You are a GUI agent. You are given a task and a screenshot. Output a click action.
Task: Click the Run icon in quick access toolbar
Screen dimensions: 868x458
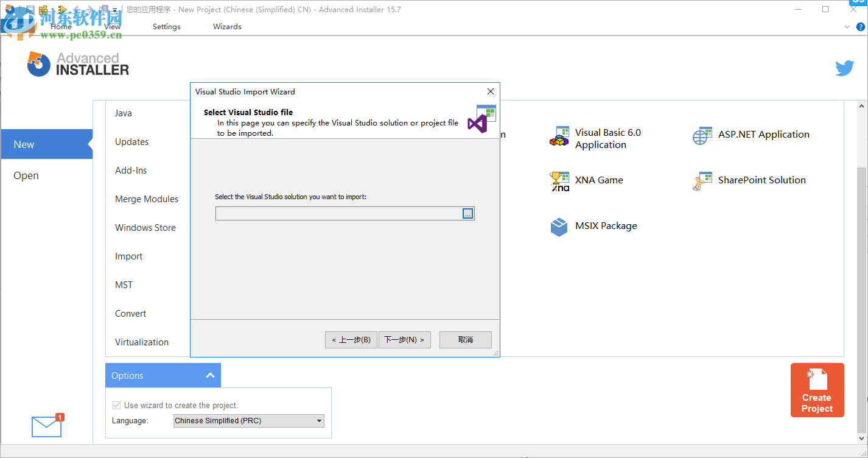point(62,10)
